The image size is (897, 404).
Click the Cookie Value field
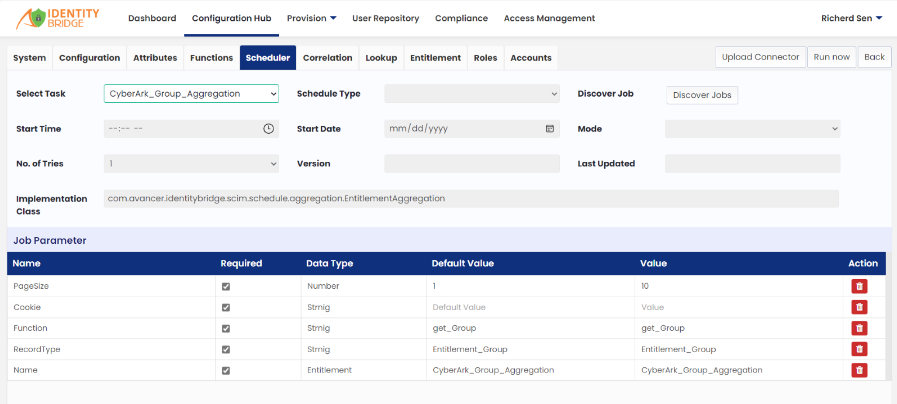[740, 307]
